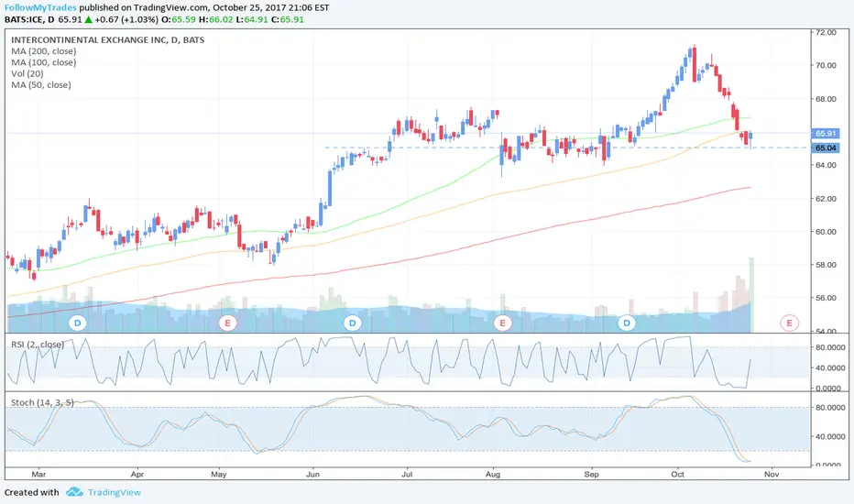Select the MA (200, close) indicator label
The image size is (854, 504).
pos(44,51)
